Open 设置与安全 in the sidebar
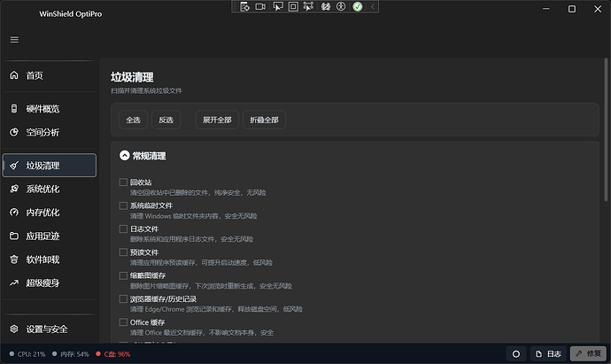Viewport: 611px width, 364px height. 49,329
